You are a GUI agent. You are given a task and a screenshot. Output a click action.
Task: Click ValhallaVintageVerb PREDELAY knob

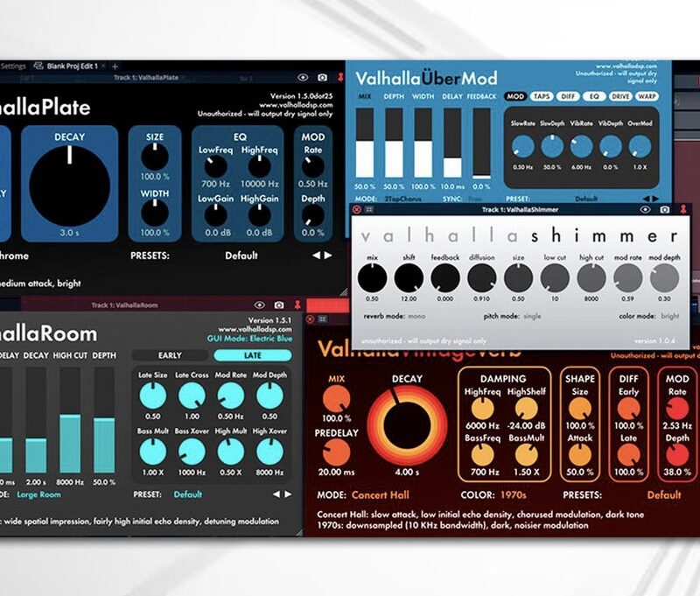336,452
